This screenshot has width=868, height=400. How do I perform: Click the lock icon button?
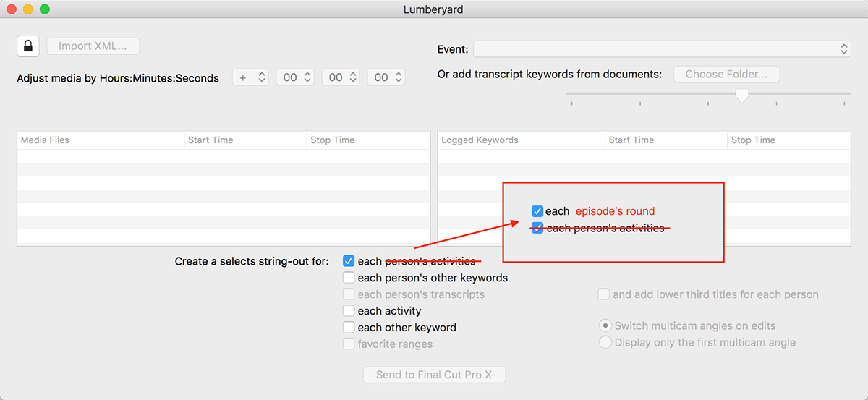coord(27,46)
